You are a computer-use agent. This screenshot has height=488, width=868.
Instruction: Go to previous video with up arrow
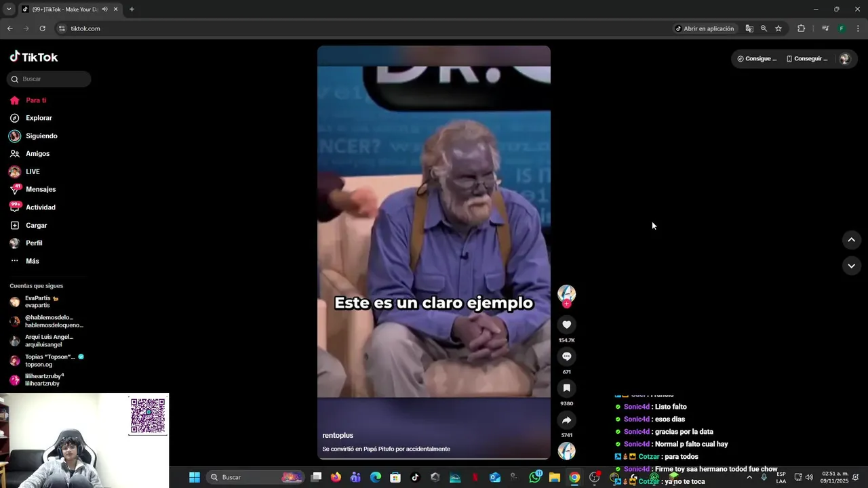tap(851, 239)
